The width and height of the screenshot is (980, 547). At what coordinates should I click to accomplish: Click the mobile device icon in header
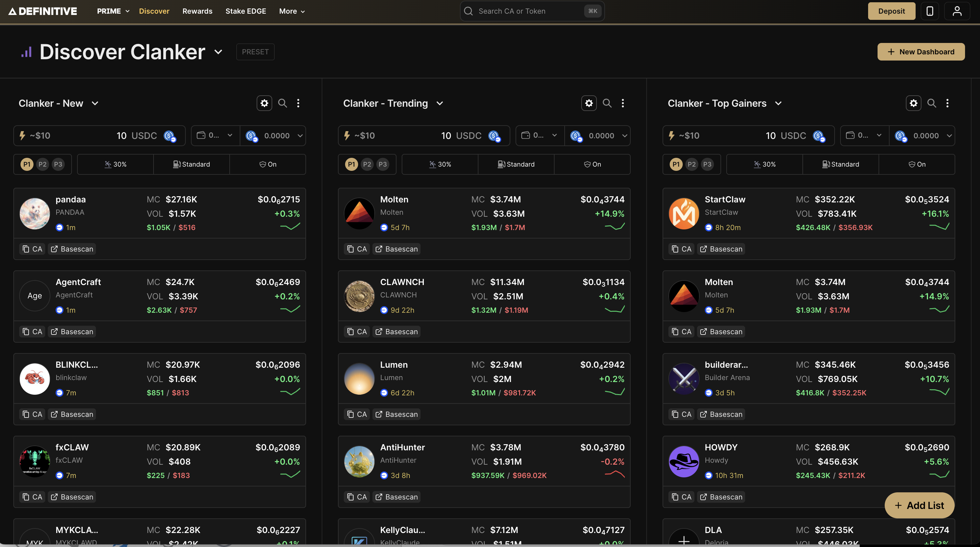pyautogui.click(x=929, y=11)
